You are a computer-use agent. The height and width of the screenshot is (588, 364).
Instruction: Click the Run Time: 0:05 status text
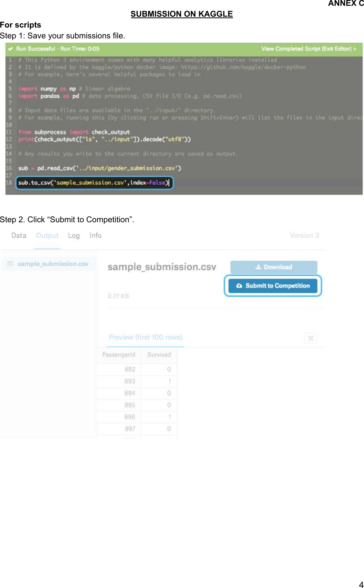80,49
